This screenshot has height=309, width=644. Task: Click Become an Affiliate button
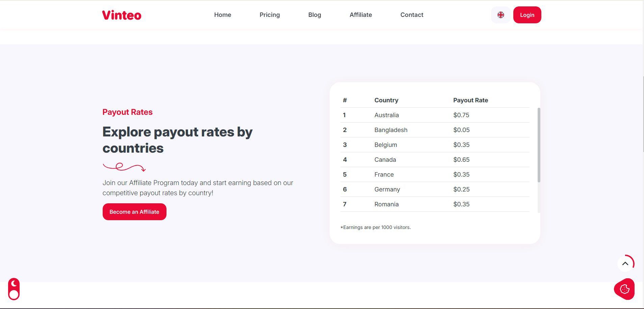[134, 212]
